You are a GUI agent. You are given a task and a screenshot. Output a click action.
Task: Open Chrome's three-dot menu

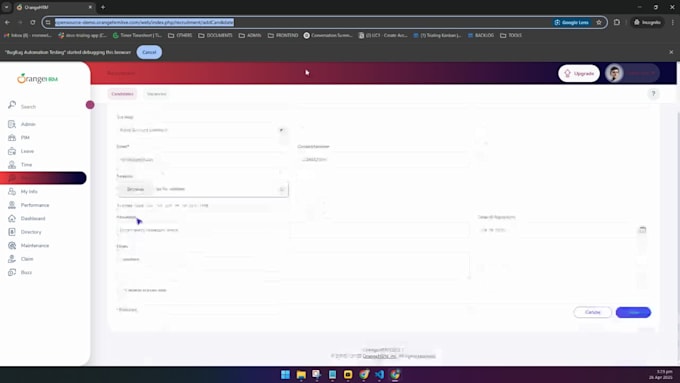673,22
